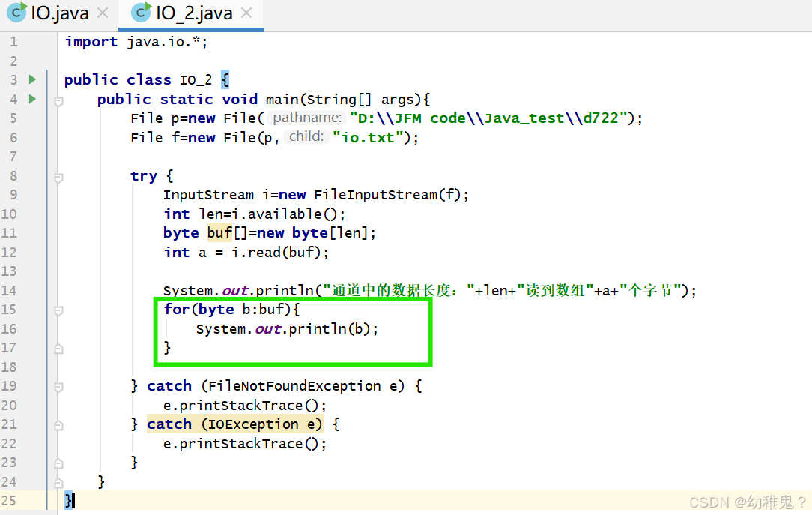Screen dimensions: 812x515
Task: Click e.printStackTrace() on line 20
Action: 245,405
